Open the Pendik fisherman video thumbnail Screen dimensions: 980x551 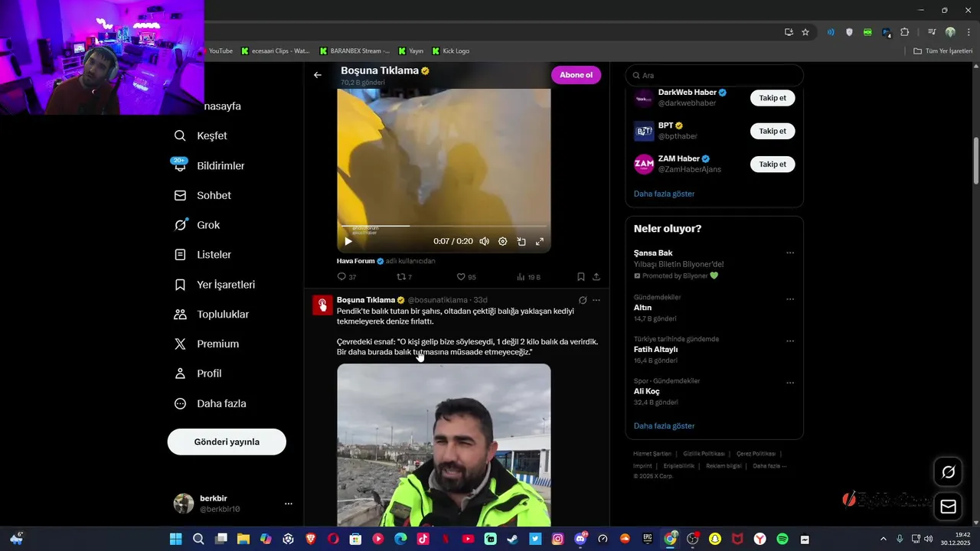pyautogui.click(x=444, y=445)
